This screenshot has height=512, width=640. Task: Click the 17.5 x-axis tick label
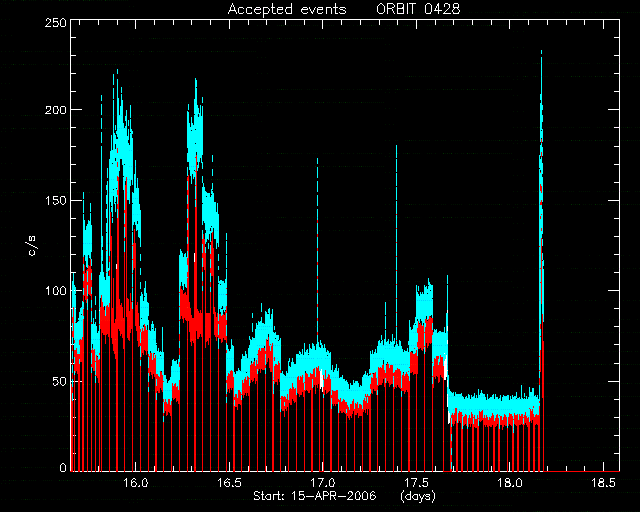pos(416,483)
